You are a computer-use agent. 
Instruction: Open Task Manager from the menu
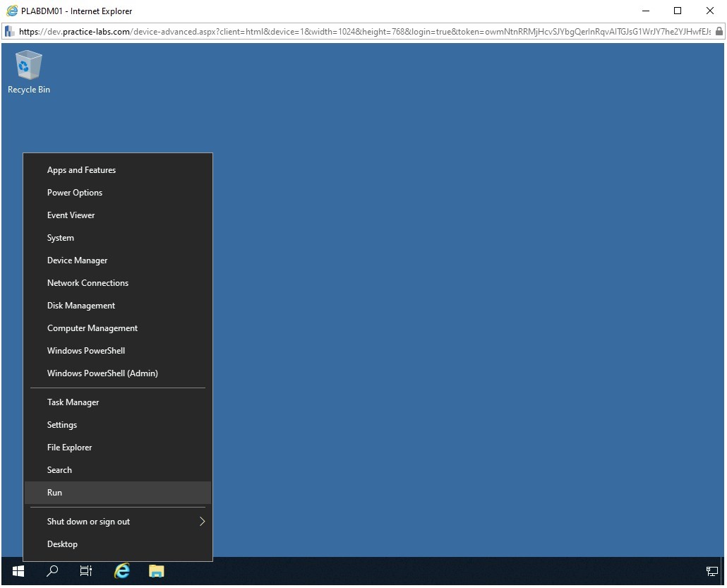tap(73, 402)
